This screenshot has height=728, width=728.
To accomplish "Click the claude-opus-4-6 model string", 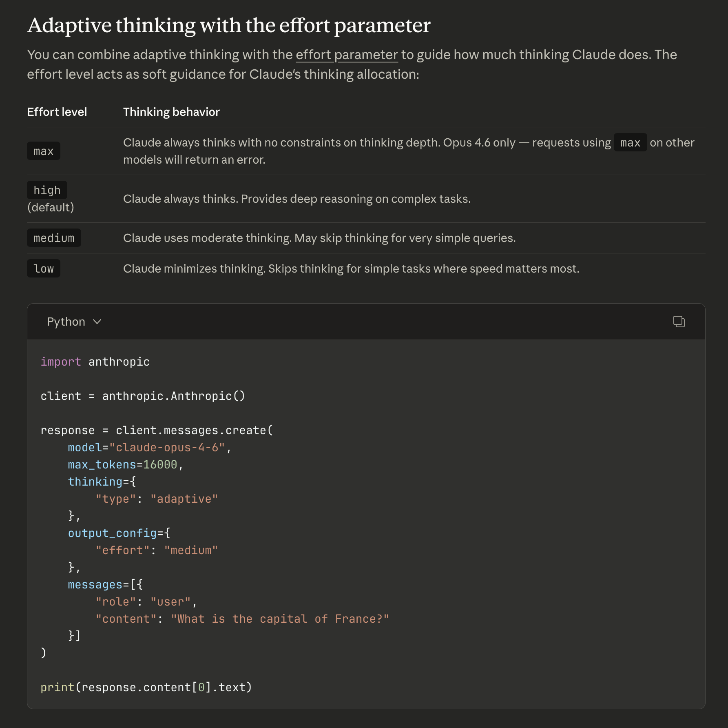I will 167,448.
